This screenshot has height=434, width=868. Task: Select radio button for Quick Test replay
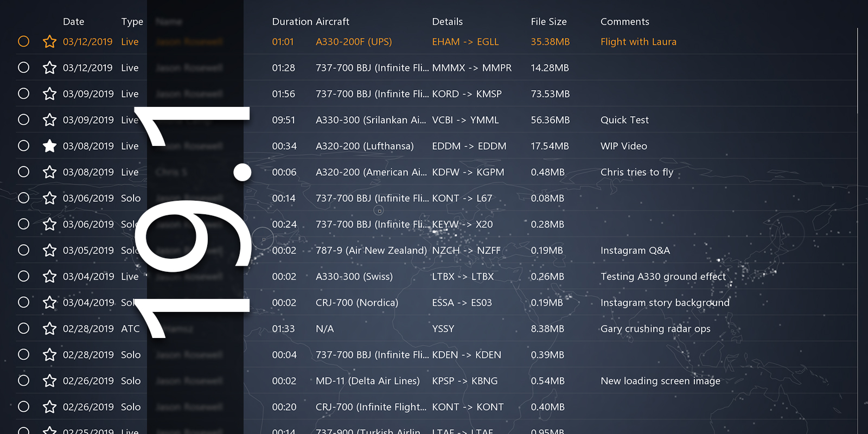pos(23,119)
